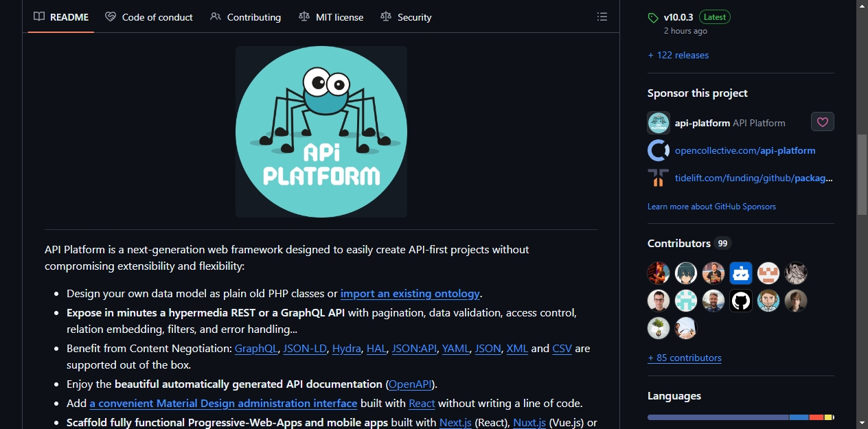
Task: Open the Nuxt.js link
Action: pyautogui.click(x=529, y=422)
